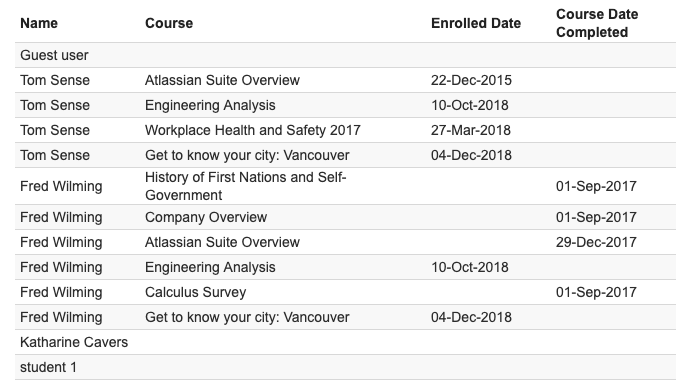691x383 pixels.
Task: Select Tom Sense's Vancouver city course
Action: click(x=247, y=155)
